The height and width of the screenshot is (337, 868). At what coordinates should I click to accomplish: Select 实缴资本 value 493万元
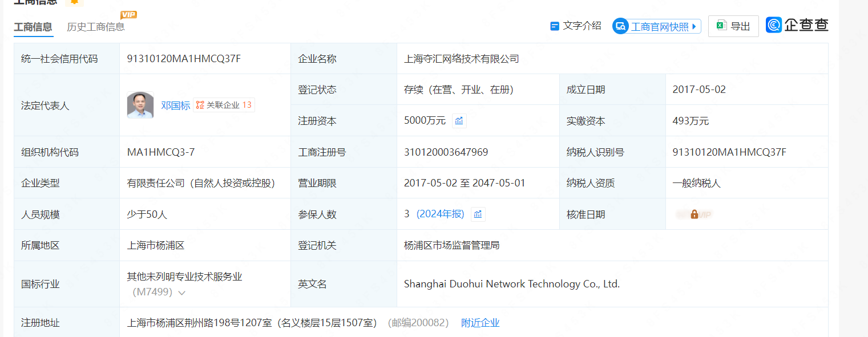pos(691,121)
